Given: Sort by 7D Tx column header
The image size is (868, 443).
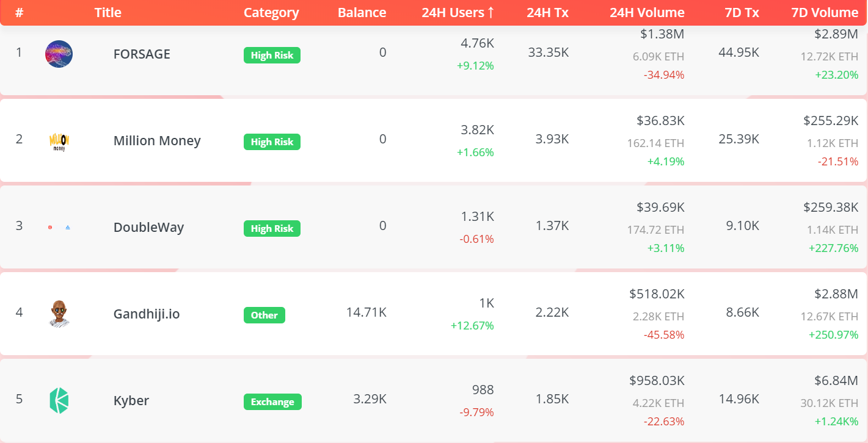Looking at the screenshot, I should pyautogui.click(x=742, y=13).
